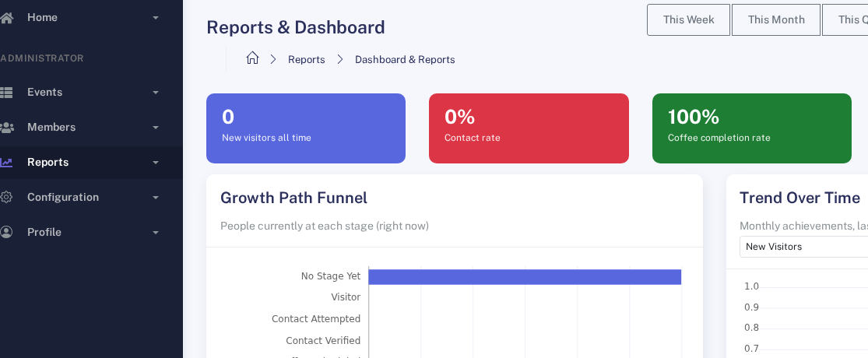Click the Reports breadcrumb link
Screen dimensions: 868x358
[x=306, y=60]
